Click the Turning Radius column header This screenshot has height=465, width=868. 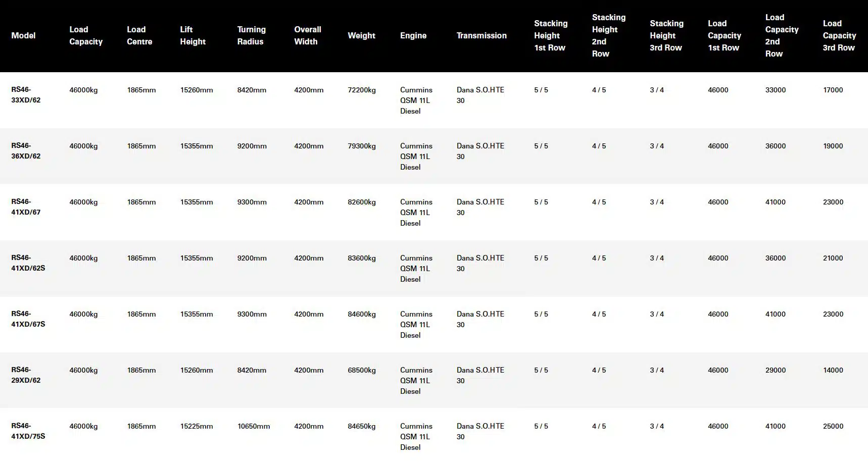click(252, 35)
